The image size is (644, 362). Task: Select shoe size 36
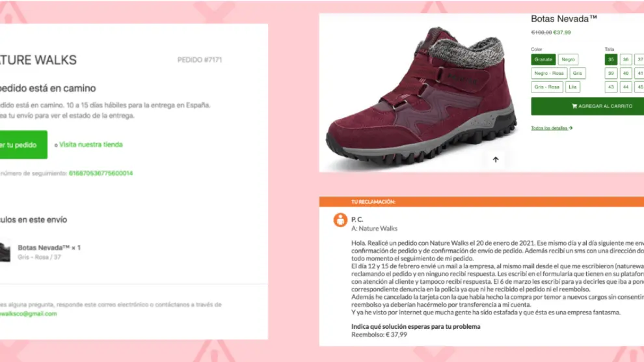click(626, 60)
